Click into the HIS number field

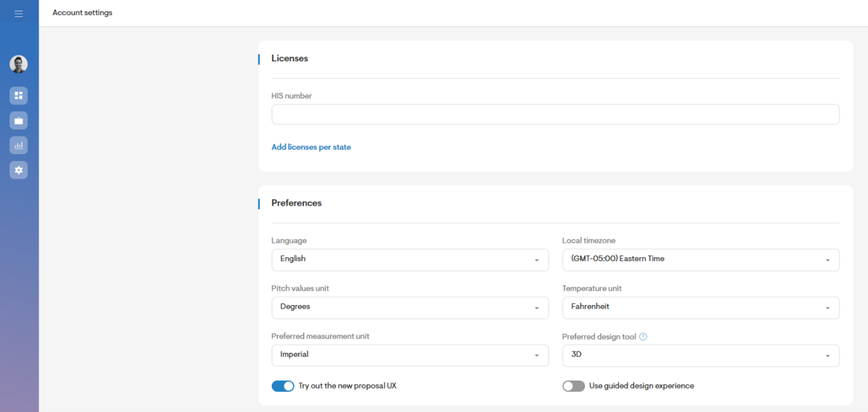coord(555,114)
